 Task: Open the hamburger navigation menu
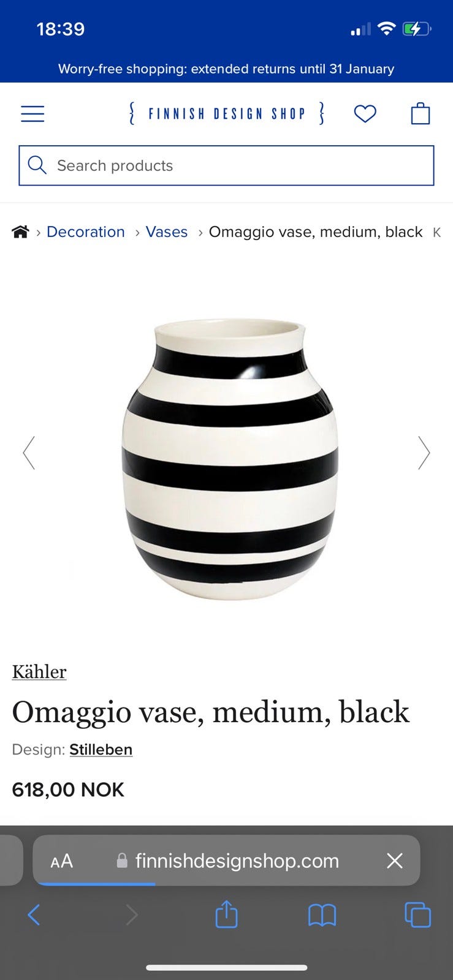[x=32, y=114]
